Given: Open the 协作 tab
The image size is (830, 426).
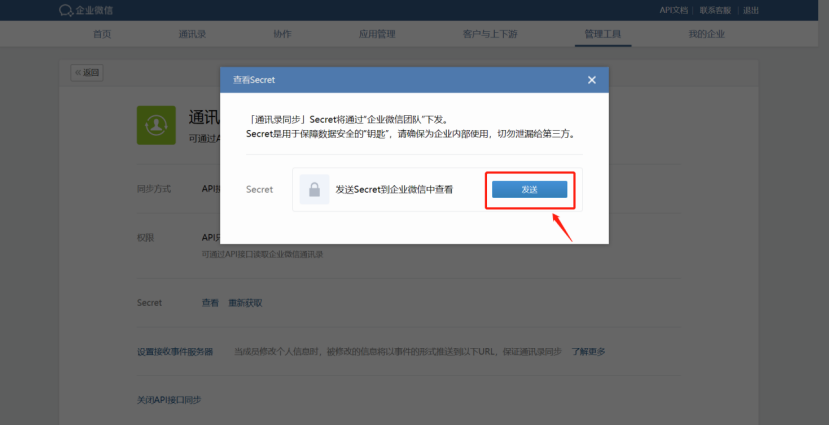Looking at the screenshot, I should point(282,34).
